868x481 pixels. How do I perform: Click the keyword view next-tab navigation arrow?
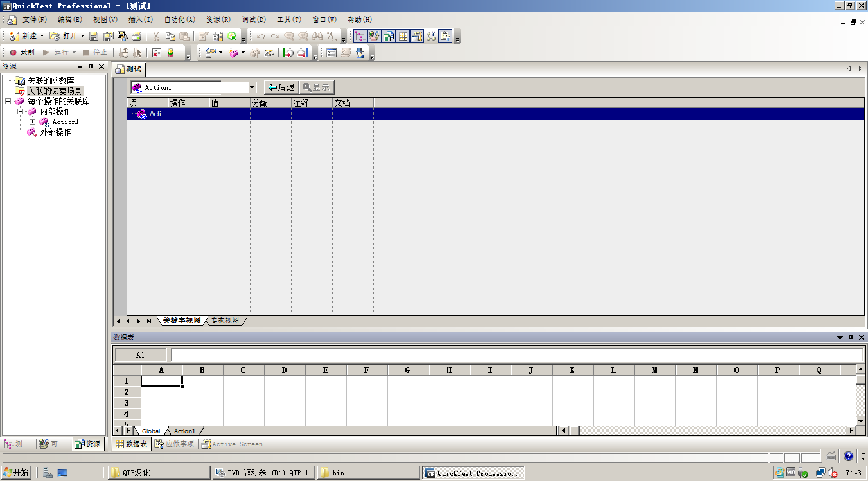(139, 321)
